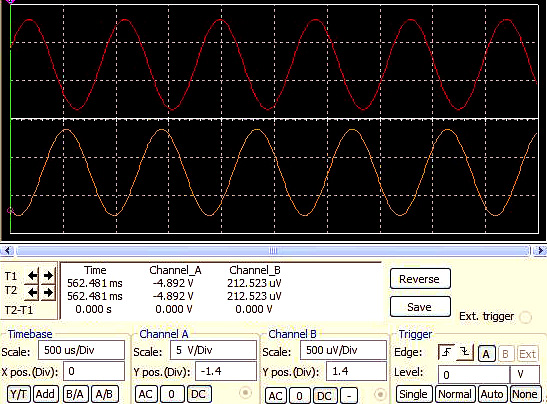Click trigger Level value field
The image size is (547, 404).
coord(473,375)
